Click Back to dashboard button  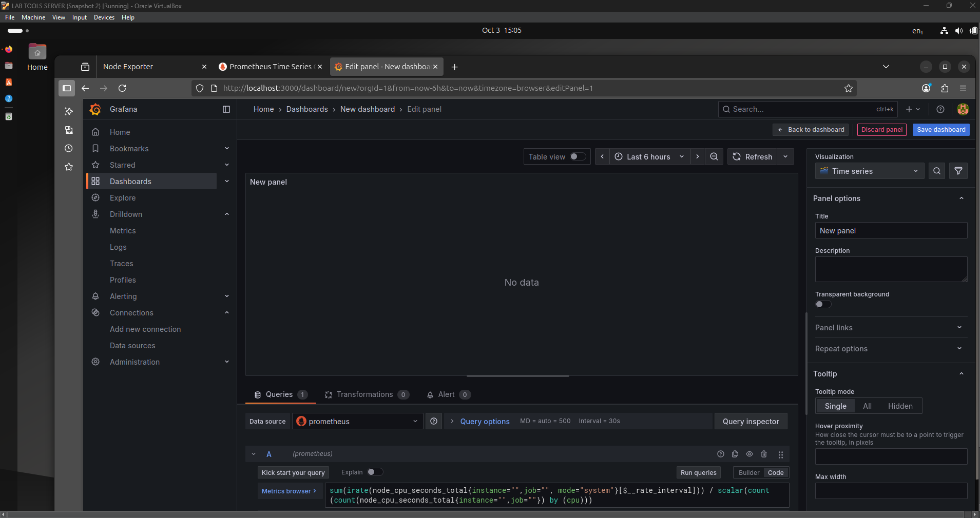(811, 130)
